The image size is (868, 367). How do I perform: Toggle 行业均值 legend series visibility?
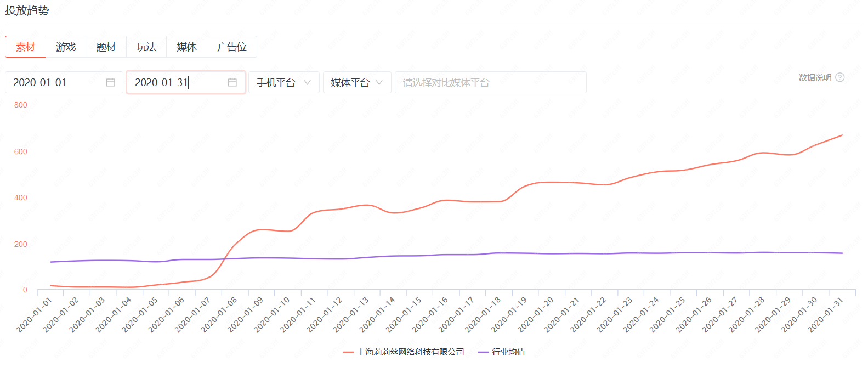click(501, 352)
